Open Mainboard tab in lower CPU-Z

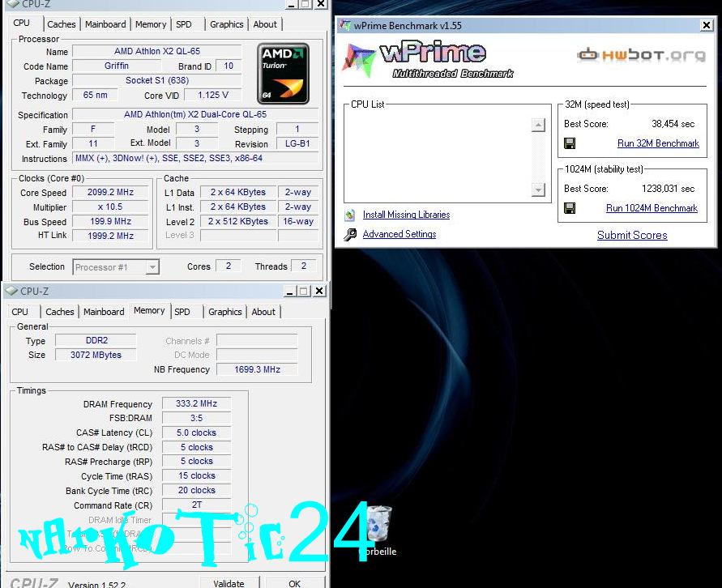pyautogui.click(x=104, y=312)
